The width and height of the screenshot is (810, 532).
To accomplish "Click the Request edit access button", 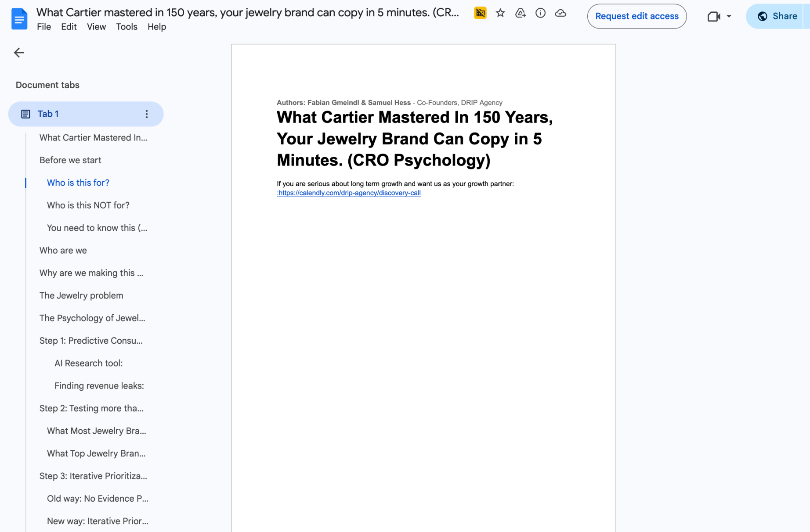I will tap(637, 16).
